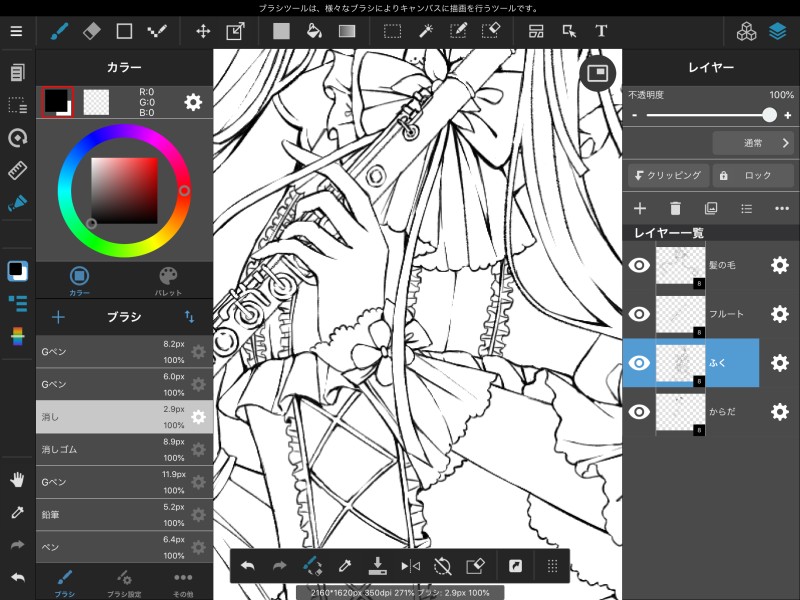Open the 通常 blend mode dropdown

[753, 143]
